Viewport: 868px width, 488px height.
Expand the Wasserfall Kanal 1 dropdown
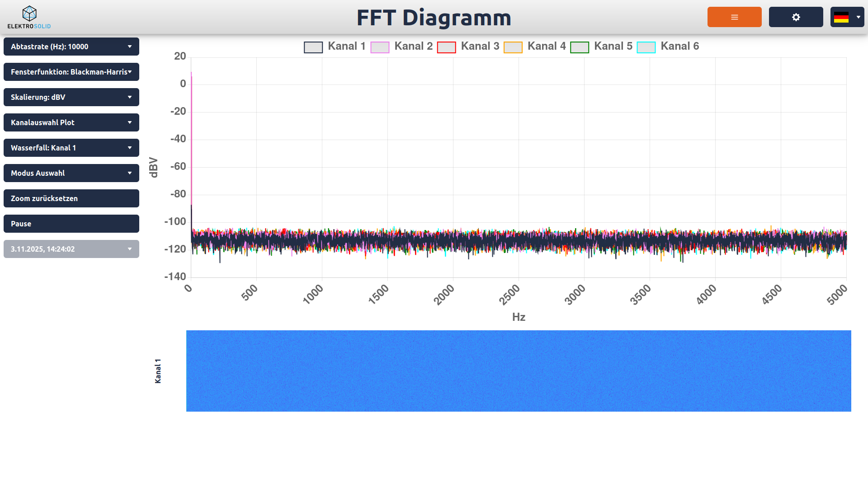tap(71, 148)
